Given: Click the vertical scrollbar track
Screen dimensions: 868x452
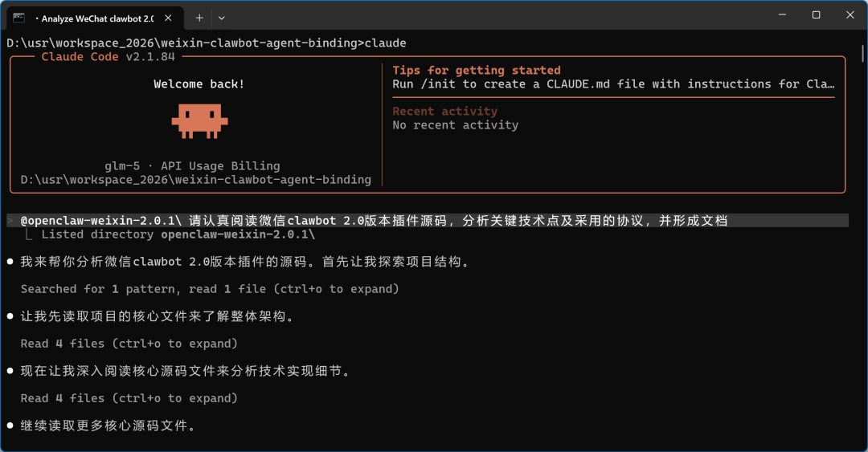Looking at the screenshot, I should coord(862,241).
